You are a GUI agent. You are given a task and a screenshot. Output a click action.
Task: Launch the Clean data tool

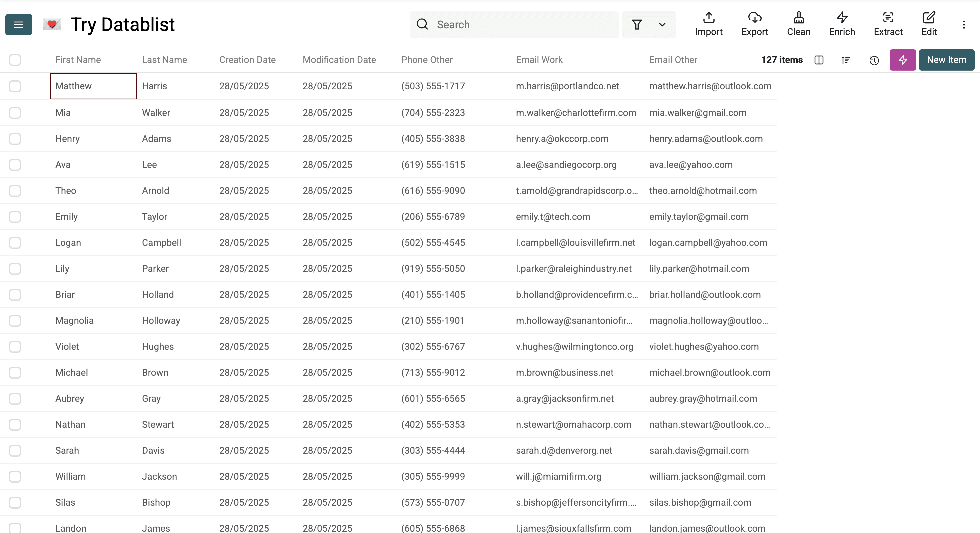point(799,24)
